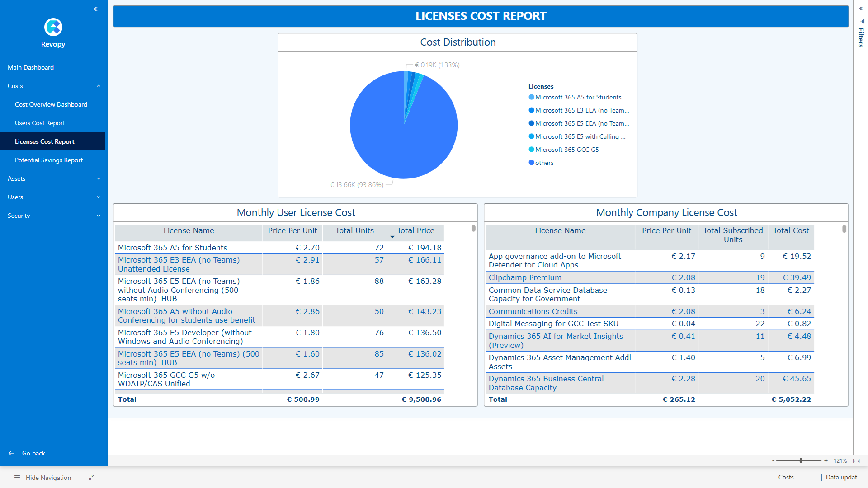868x488 pixels.
Task: Click the '€ 5,052.22' company total value
Action: point(791,399)
